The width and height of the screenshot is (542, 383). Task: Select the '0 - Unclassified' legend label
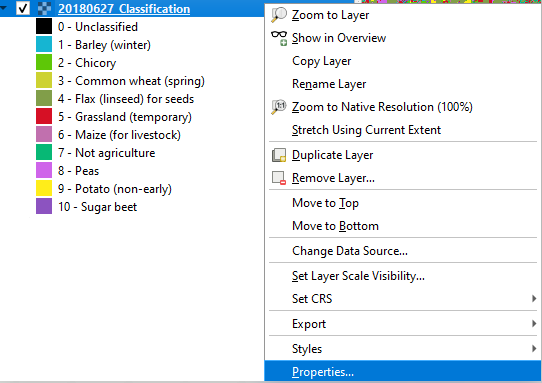(x=98, y=27)
